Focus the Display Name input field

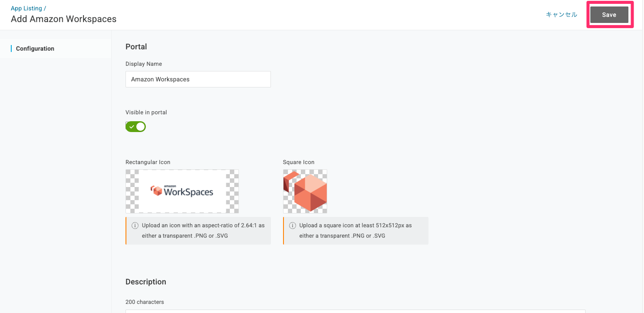click(198, 79)
